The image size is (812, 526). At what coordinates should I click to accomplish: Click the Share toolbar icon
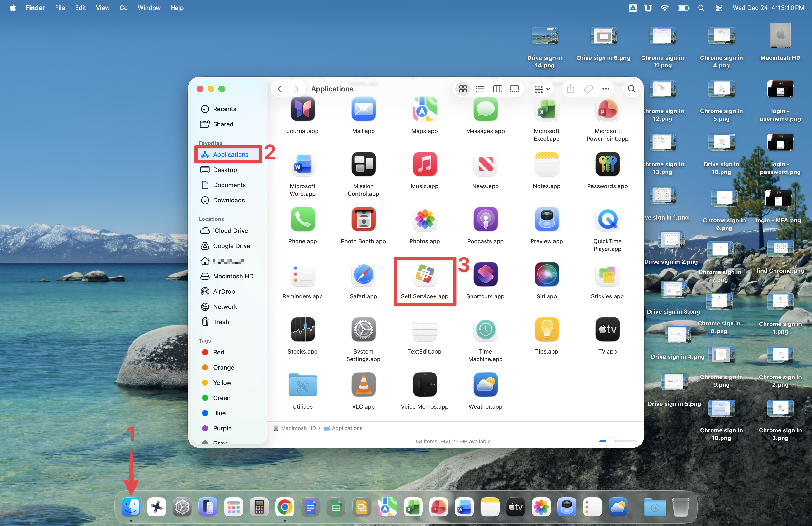pos(571,89)
